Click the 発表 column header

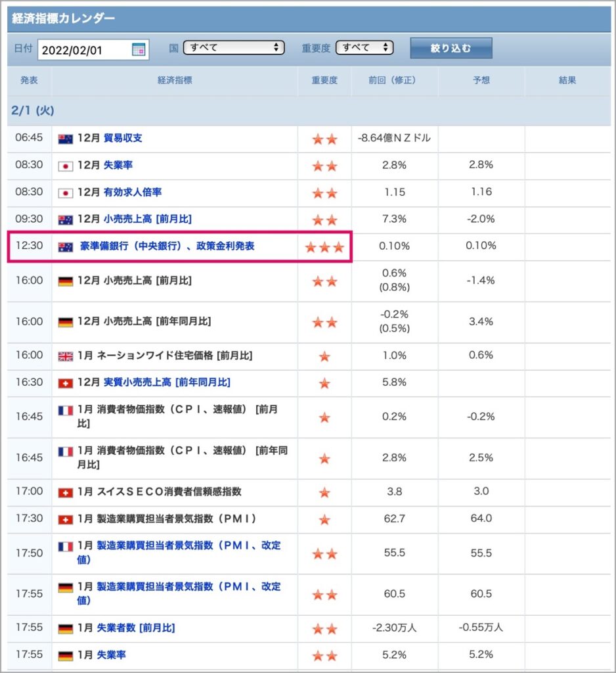[x=29, y=80]
